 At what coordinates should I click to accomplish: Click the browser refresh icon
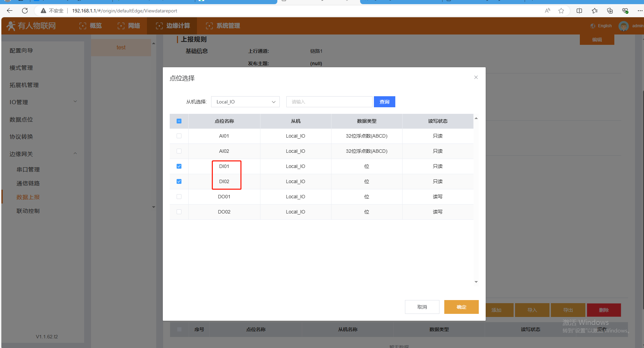(x=25, y=11)
